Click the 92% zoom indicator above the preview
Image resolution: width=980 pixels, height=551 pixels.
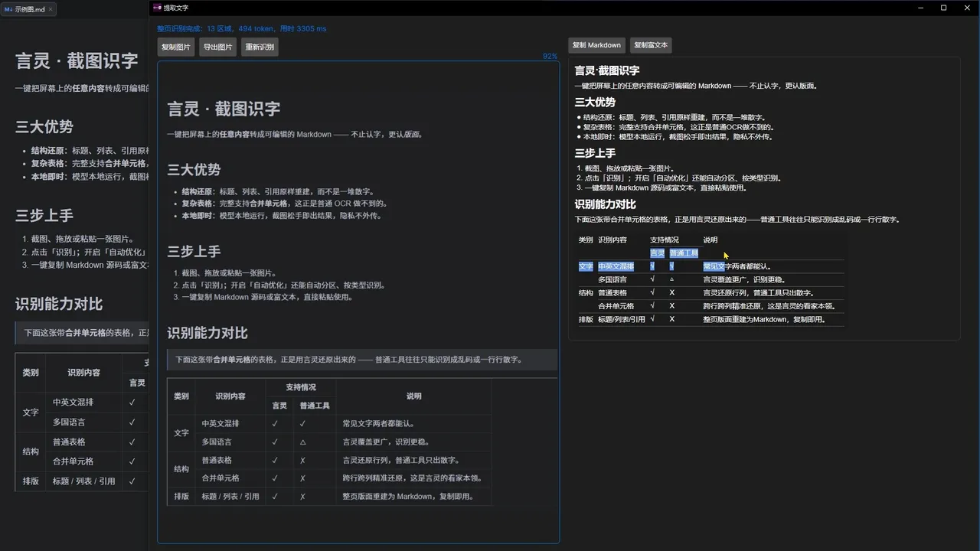pos(550,57)
